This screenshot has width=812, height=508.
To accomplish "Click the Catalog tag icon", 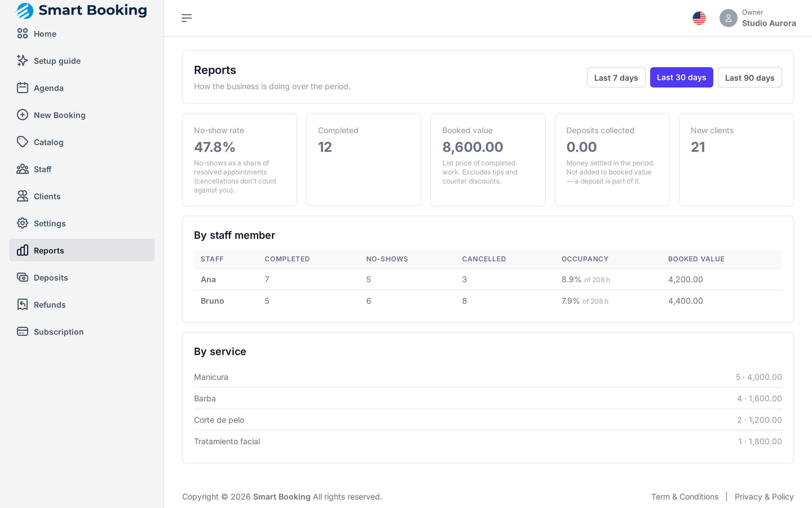I will (23, 142).
